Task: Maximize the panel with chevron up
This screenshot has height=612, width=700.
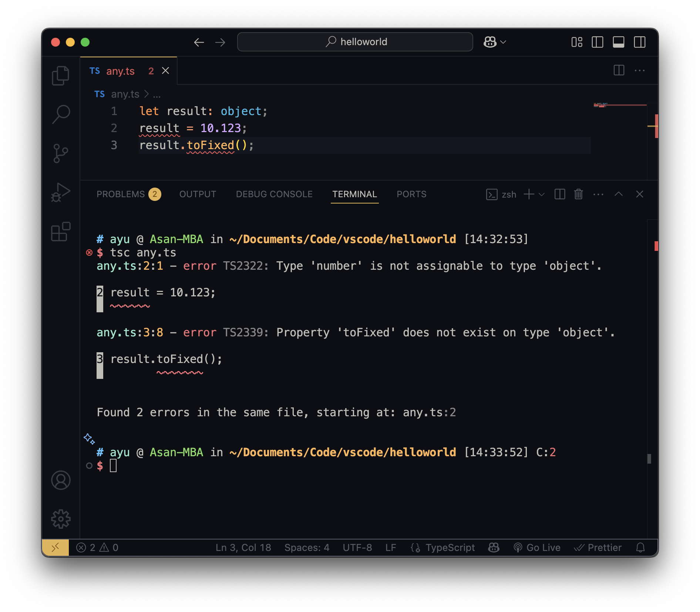Action: pos(619,194)
